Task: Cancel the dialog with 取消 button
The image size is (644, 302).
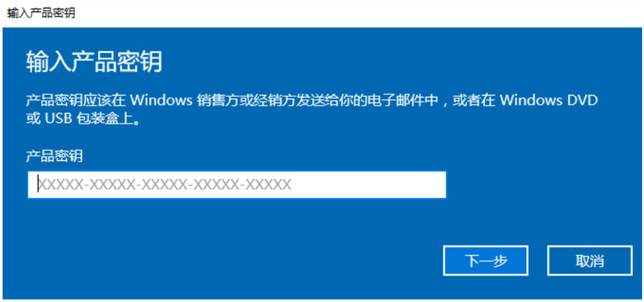Action: coord(590,260)
